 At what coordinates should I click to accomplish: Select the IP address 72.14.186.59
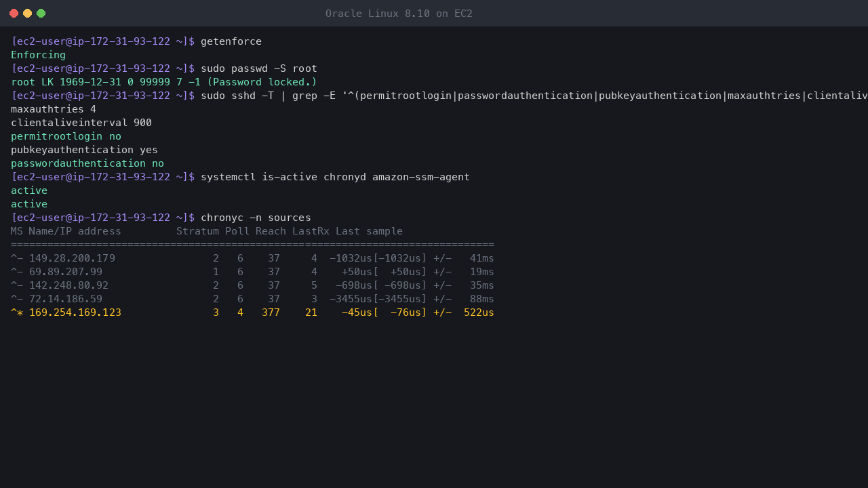coord(66,299)
